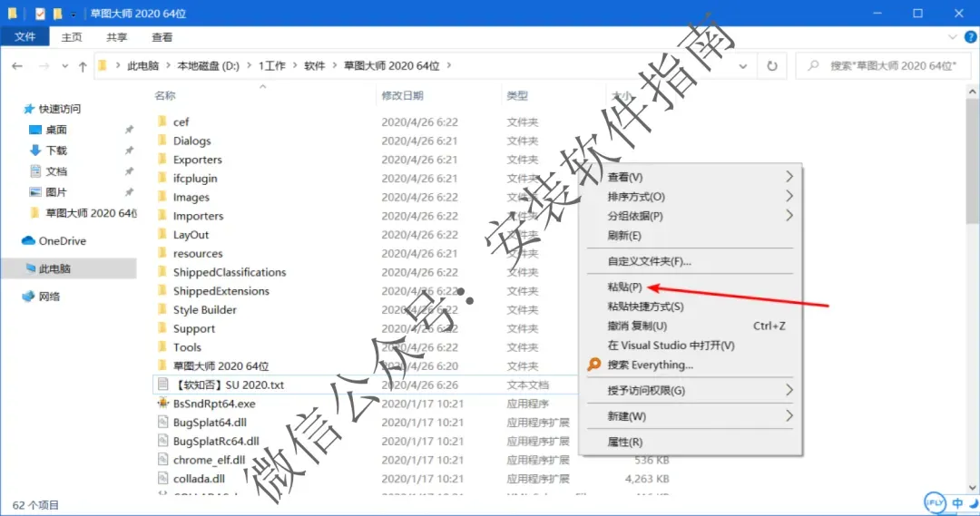Switch to the 查看 ribbon tab
This screenshot has height=516, width=980.
[162, 37]
